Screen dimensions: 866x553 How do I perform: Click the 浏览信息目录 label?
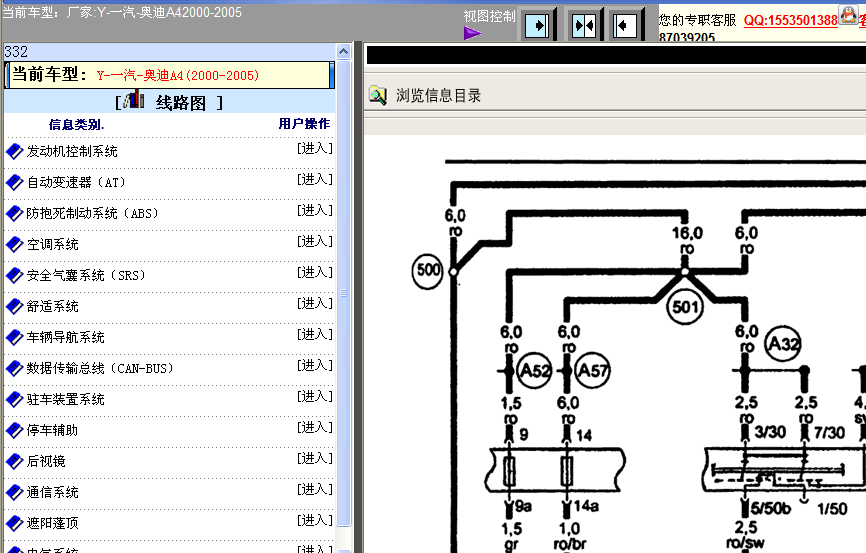pos(439,96)
